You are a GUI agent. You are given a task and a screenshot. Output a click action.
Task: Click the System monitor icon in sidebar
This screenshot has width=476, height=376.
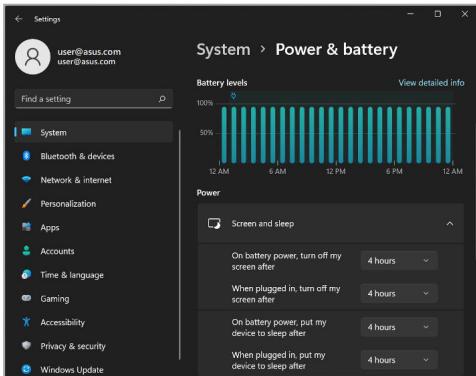click(27, 132)
